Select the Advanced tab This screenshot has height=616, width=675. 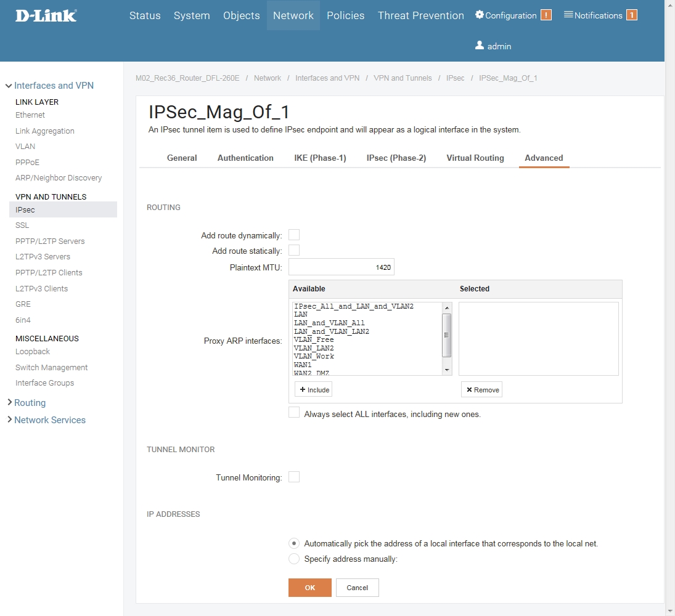pyautogui.click(x=544, y=158)
